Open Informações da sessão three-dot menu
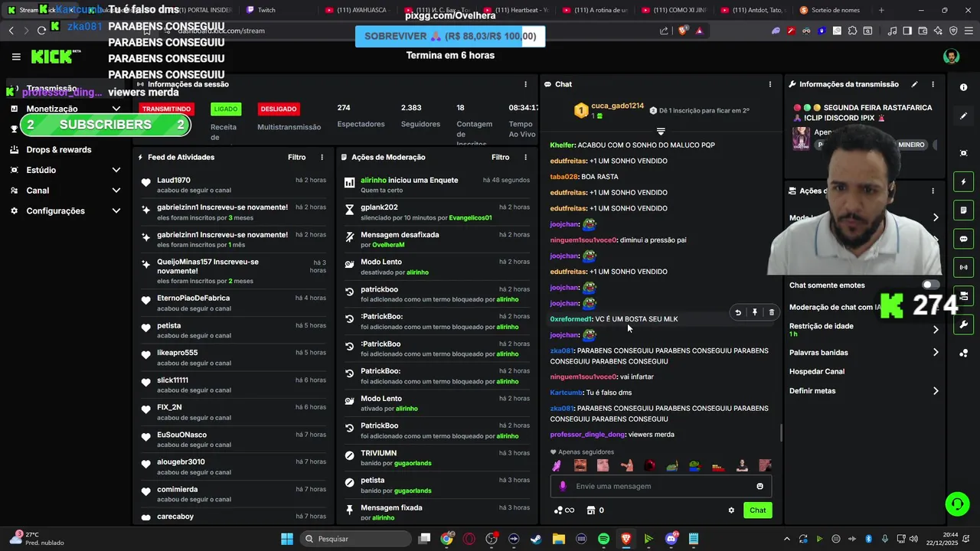This screenshot has height=551, width=980. tap(525, 84)
